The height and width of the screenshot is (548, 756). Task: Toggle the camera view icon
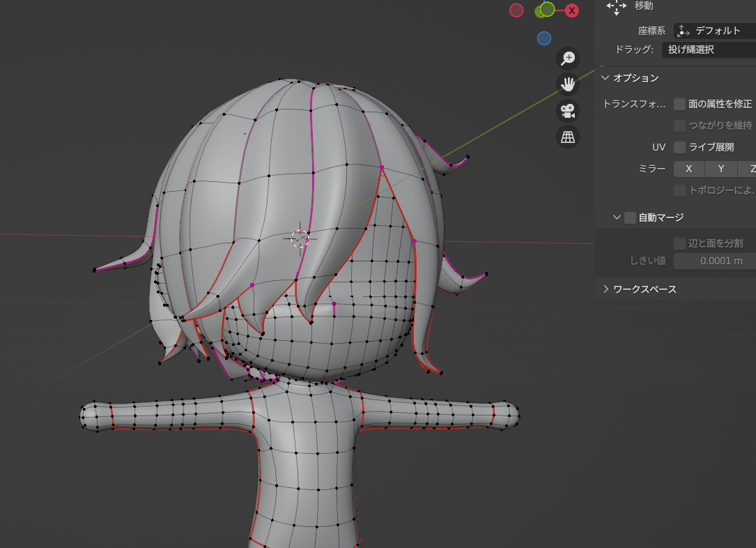[569, 111]
